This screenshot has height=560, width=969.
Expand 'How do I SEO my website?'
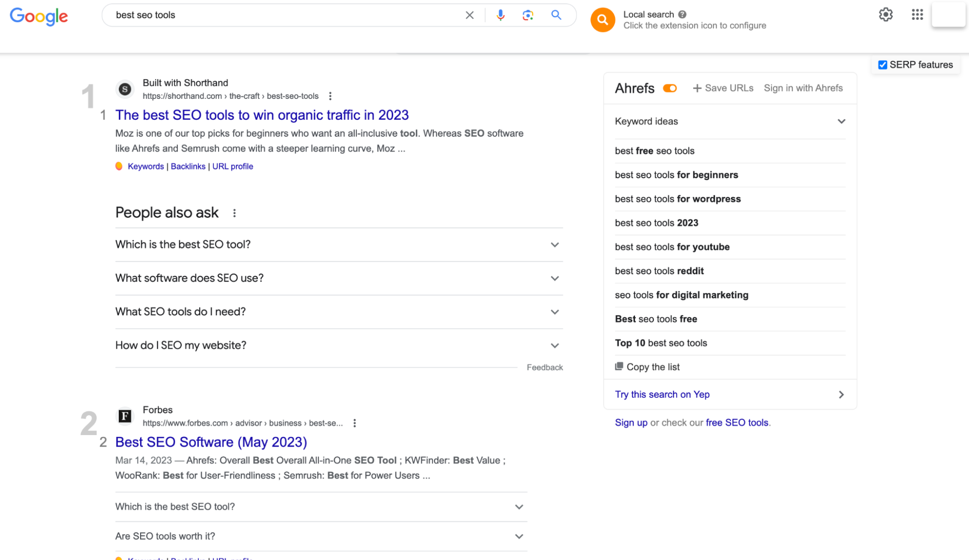click(339, 345)
